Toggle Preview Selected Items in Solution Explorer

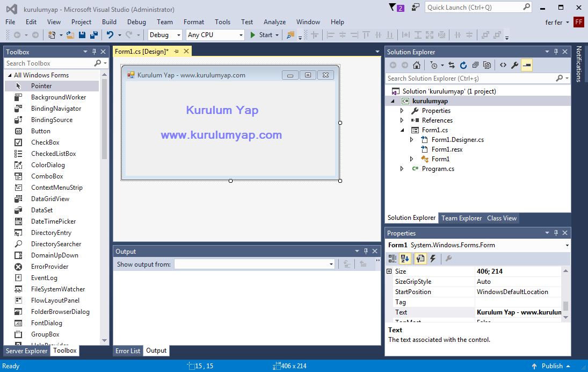point(526,66)
